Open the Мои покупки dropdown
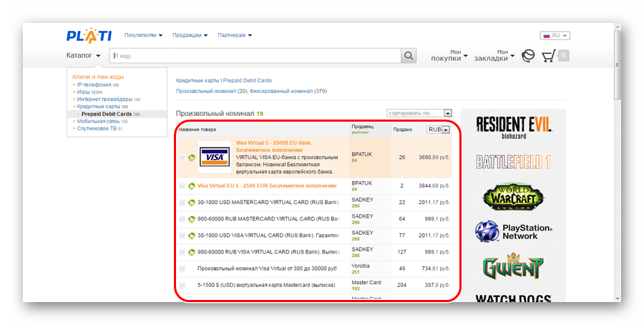The height and width of the screenshot is (325, 644). point(449,55)
